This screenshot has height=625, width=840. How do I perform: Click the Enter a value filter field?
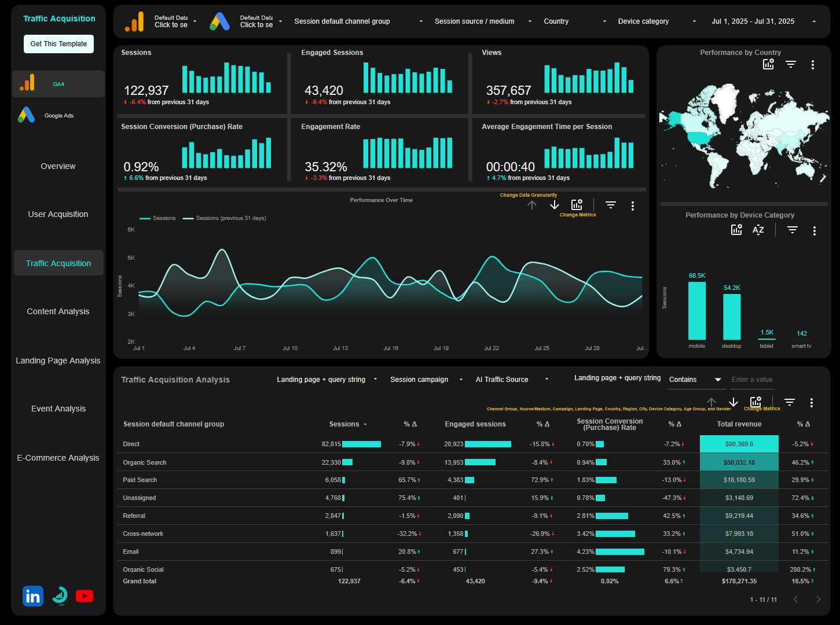pyautogui.click(x=758, y=379)
